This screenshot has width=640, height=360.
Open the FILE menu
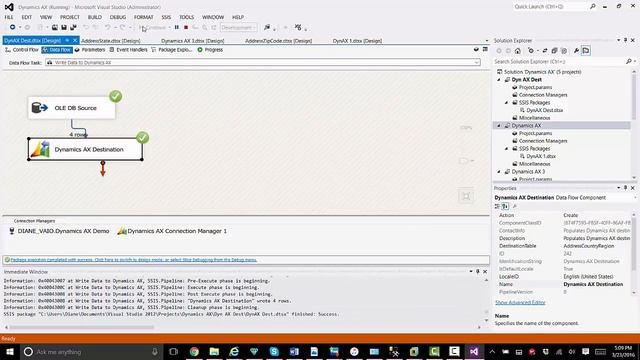(x=9, y=17)
